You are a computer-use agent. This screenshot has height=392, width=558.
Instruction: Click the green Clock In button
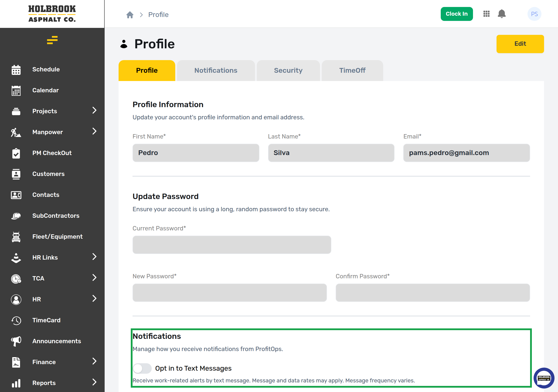[457, 14]
